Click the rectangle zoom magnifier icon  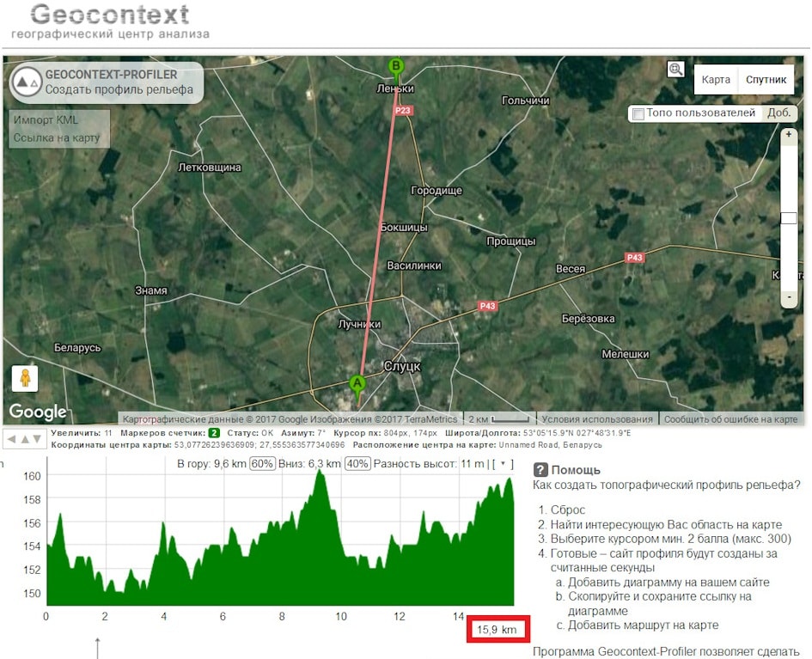tap(675, 70)
